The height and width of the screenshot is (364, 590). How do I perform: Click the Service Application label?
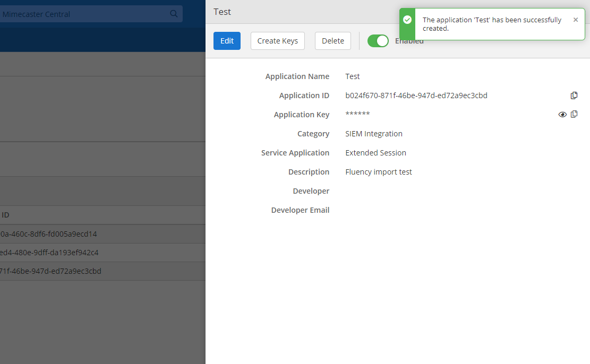[x=295, y=153]
